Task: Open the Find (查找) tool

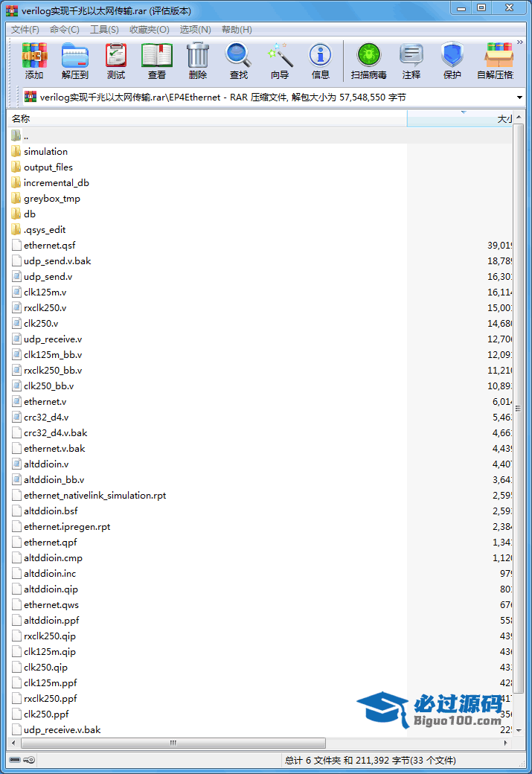Action: pyautogui.click(x=239, y=60)
